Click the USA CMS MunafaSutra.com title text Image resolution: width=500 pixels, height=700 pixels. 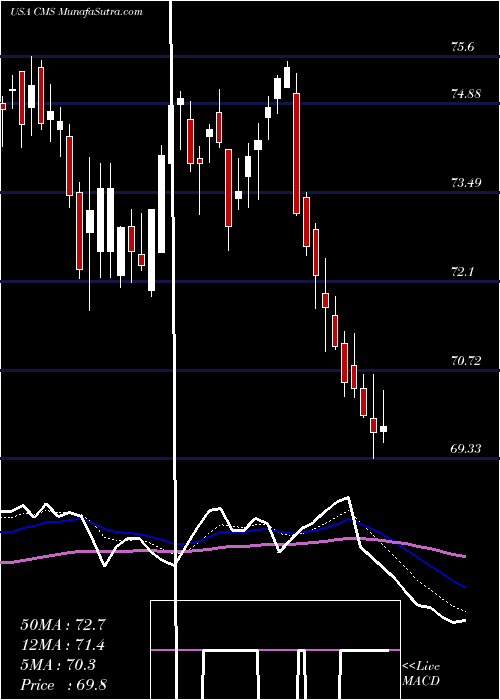click(x=76, y=12)
